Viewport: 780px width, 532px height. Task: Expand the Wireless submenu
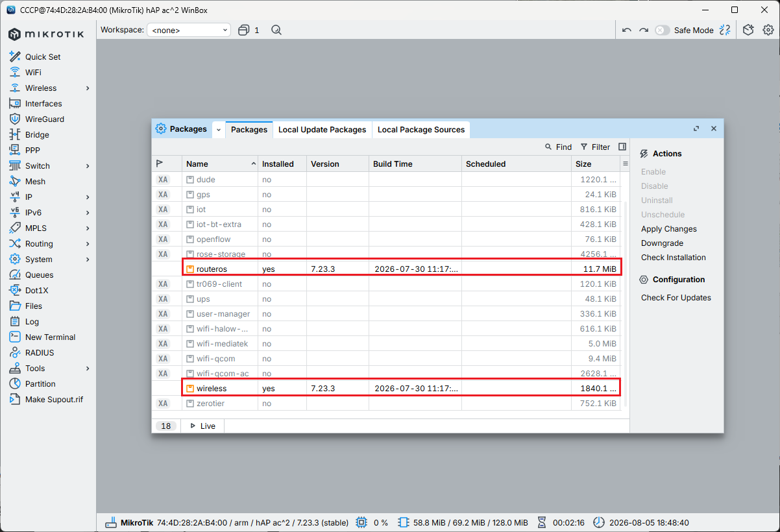click(88, 88)
